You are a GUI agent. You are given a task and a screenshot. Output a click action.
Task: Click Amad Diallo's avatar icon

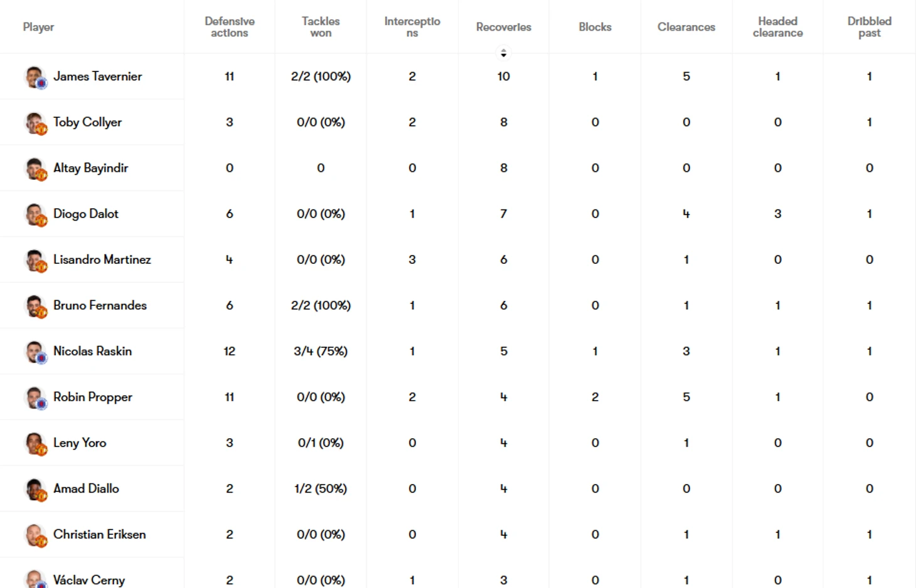[x=35, y=489]
